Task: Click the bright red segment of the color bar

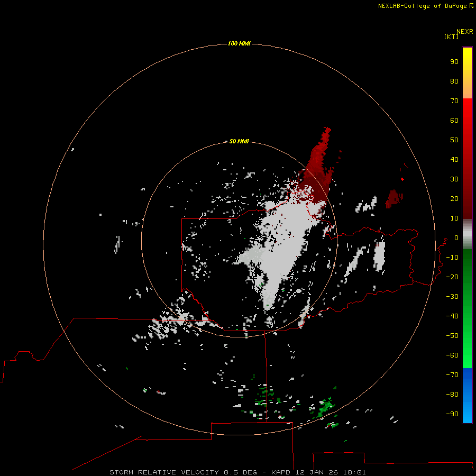Action: click(467, 159)
